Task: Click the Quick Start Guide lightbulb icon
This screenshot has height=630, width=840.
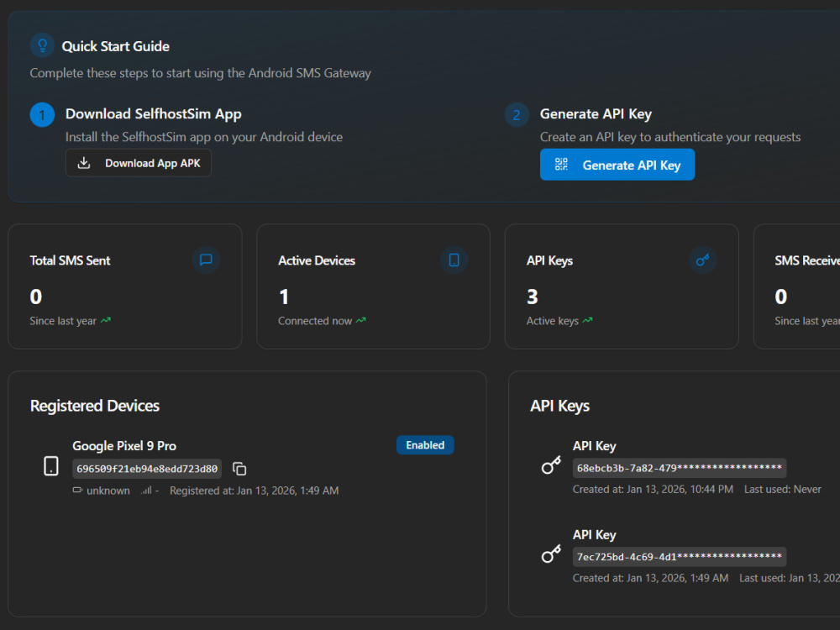Action: 42,45
